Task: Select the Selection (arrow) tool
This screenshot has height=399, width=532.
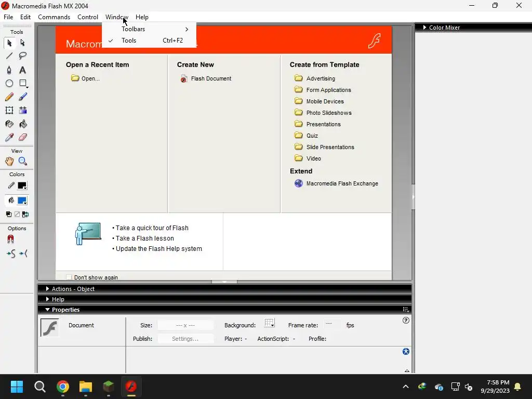Action: click(9, 43)
